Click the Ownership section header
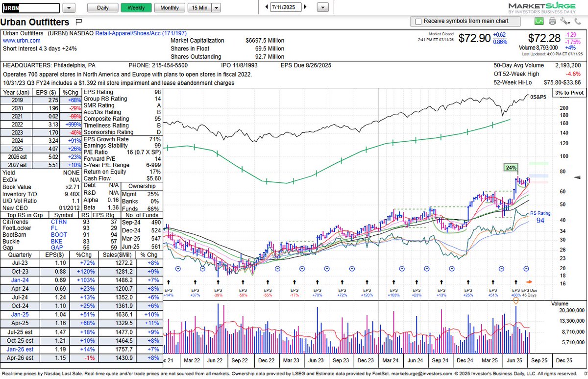 click(141, 186)
